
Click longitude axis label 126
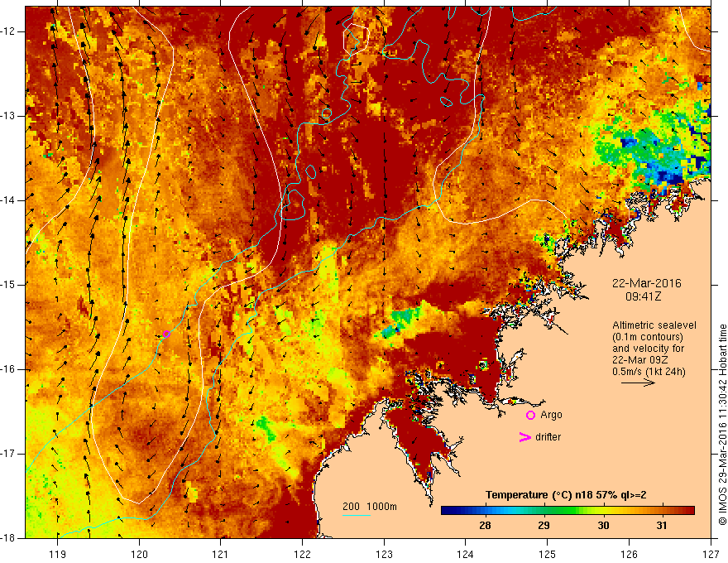pyautogui.click(x=629, y=554)
